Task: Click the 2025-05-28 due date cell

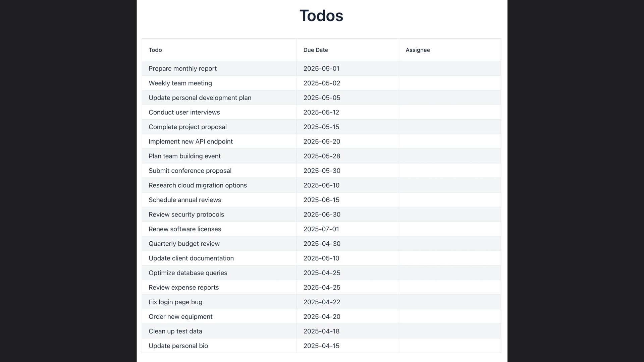Action: (x=348, y=156)
